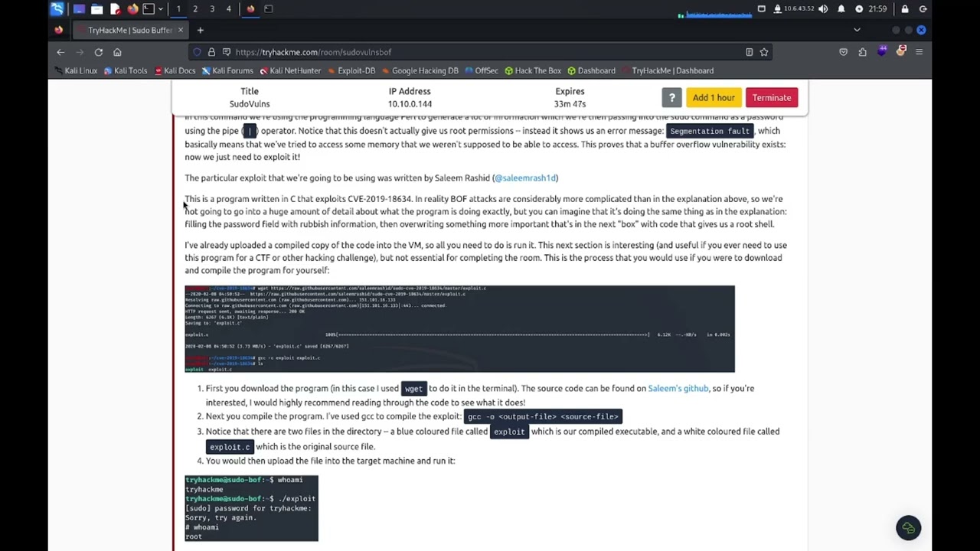Open the extensions puzzle icon

point(863,52)
